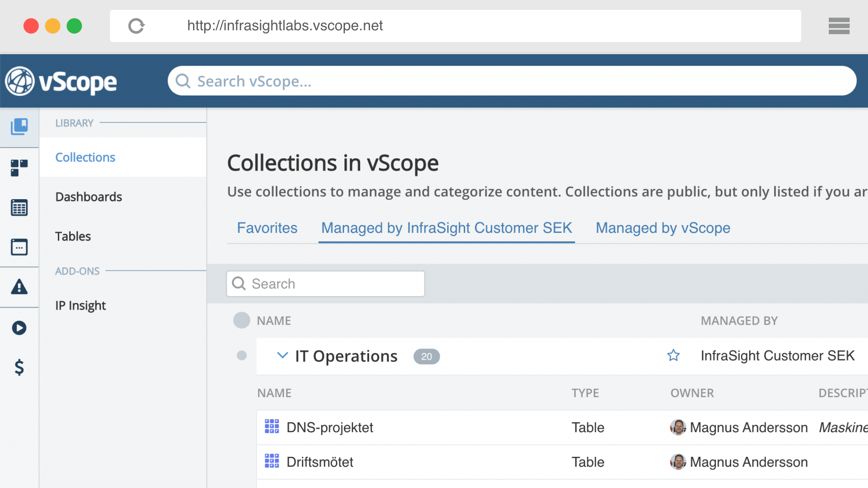Image resolution: width=868 pixels, height=488 pixels.
Task: Click the Table type cell for DNS-projektet
Action: pos(588,427)
